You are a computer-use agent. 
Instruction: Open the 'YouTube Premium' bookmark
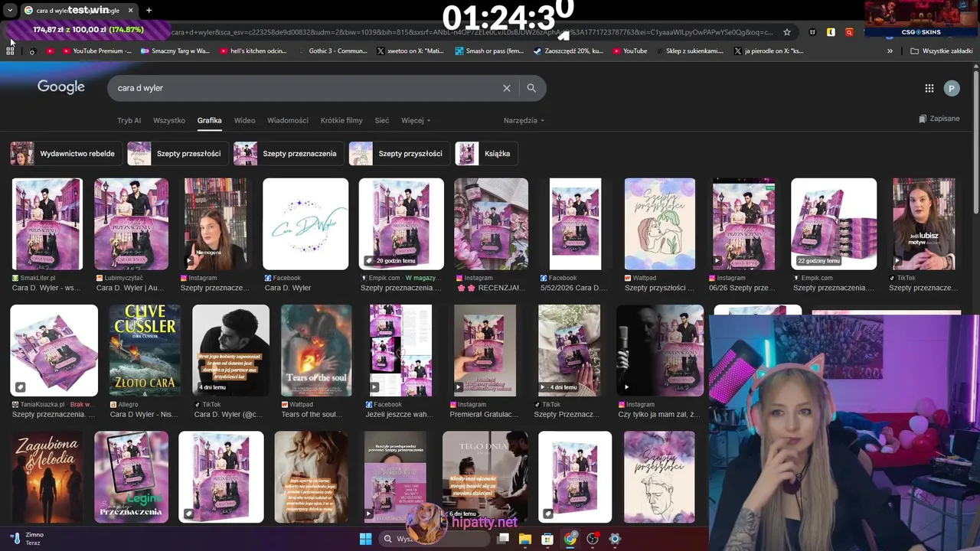tap(96, 51)
